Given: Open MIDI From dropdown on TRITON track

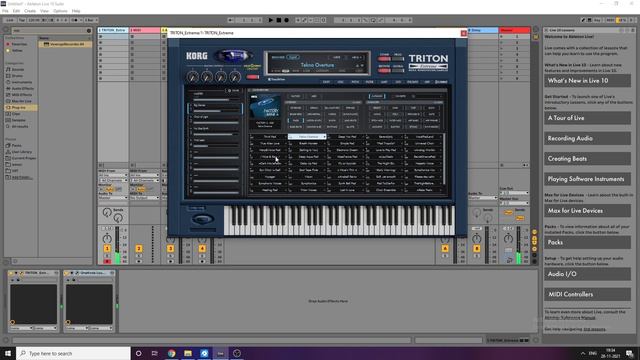Looking at the screenshot, I should (113, 175).
